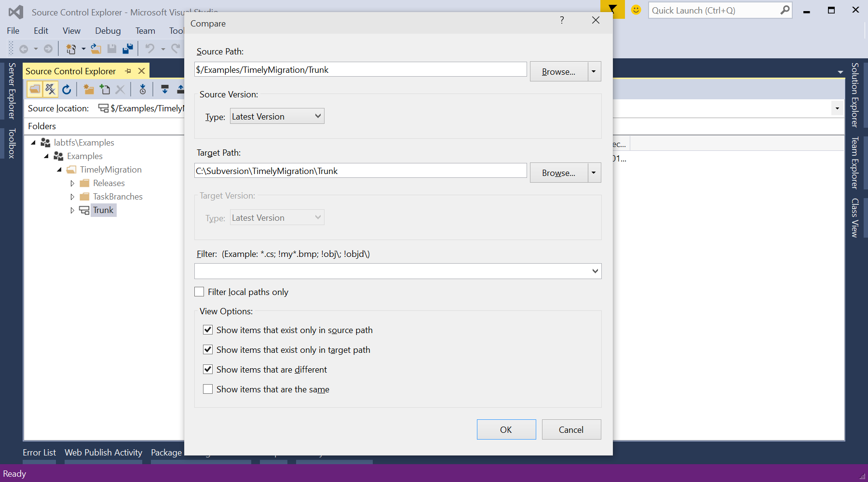Image resolution: width=868 pixels, height=482 pixels.
Task: Click Browse for the Target Path
Action: pyautogui.click(x=559, y=173)
